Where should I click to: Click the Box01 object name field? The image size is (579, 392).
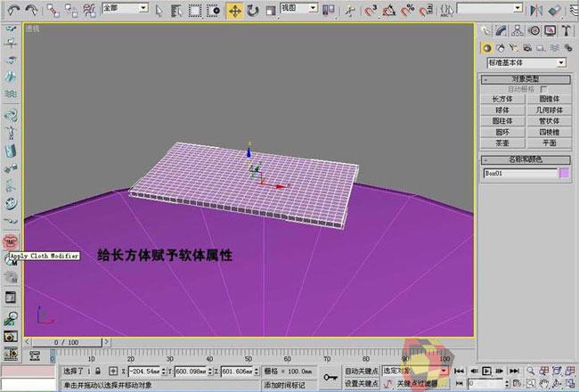coord(520,173)
